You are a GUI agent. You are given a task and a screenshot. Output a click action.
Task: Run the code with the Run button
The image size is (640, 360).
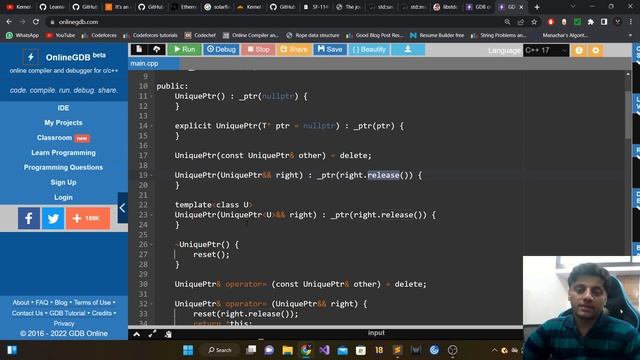(184, 49)
